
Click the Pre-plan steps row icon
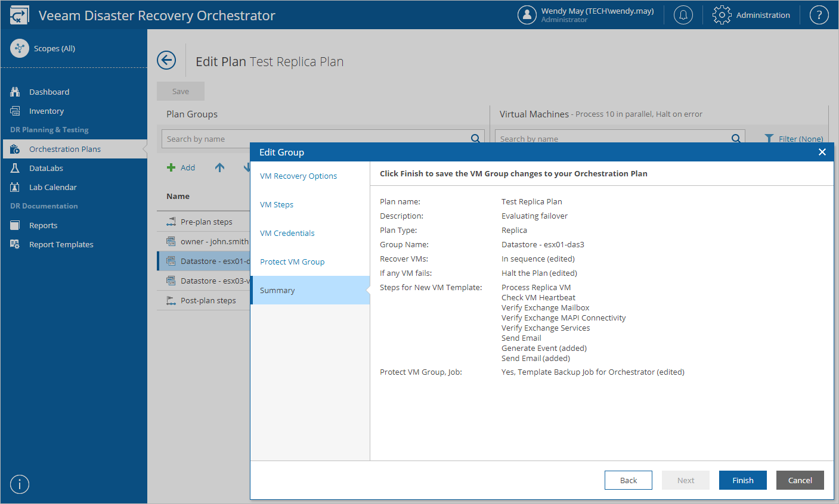171,222
